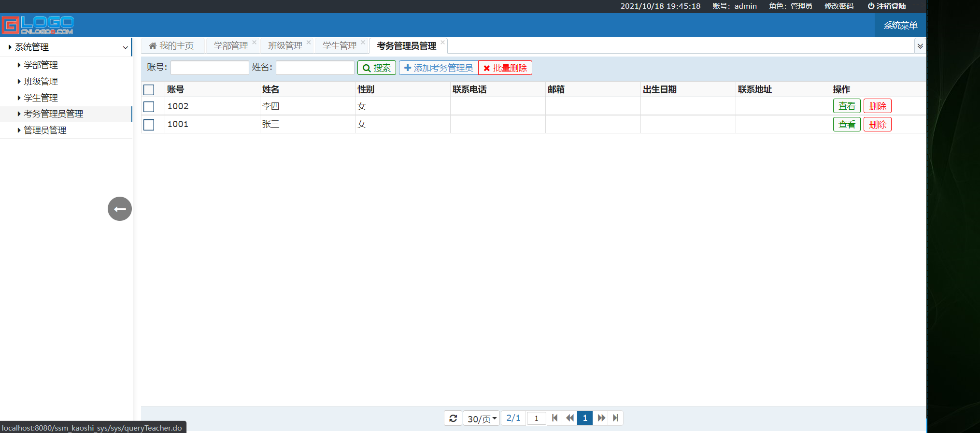
Task: Select 考务管理员管理 in the sidebar
Action: tap(54, 114)
